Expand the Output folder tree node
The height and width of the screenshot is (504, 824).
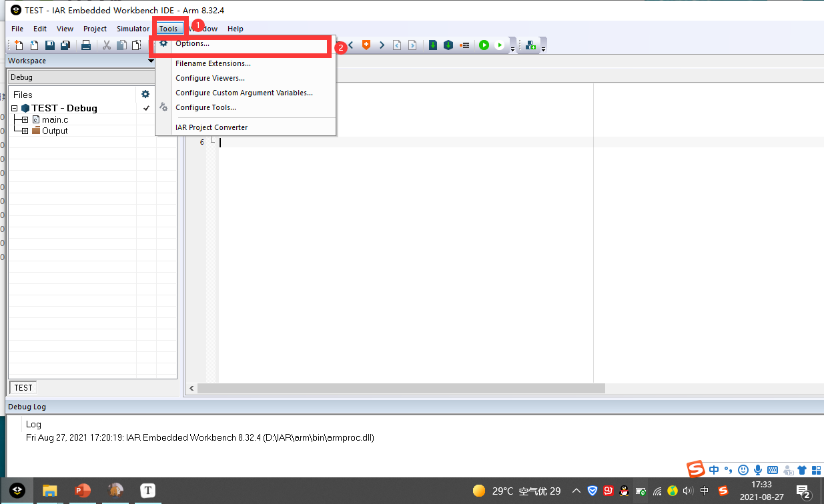[25, 131]
